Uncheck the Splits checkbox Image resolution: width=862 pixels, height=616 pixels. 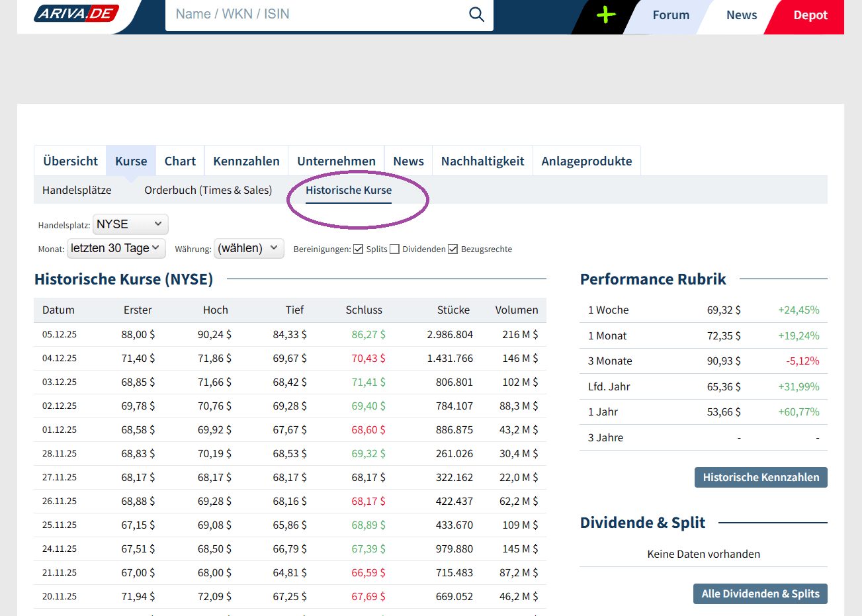tap(359, 249)
